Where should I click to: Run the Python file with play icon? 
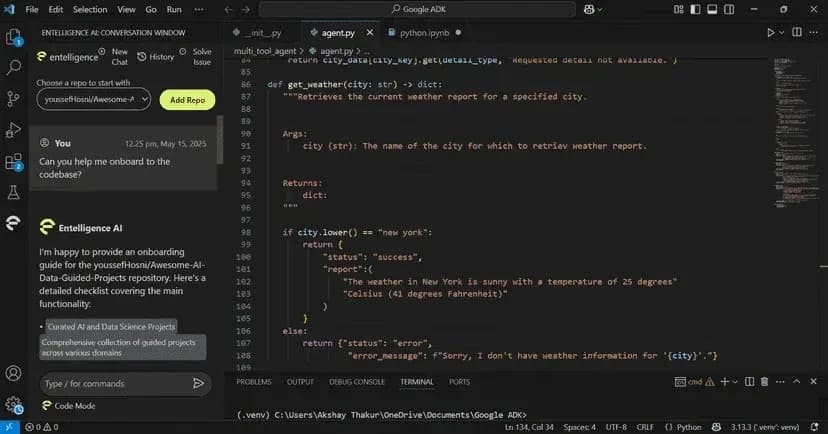click(x=770, y=33)
